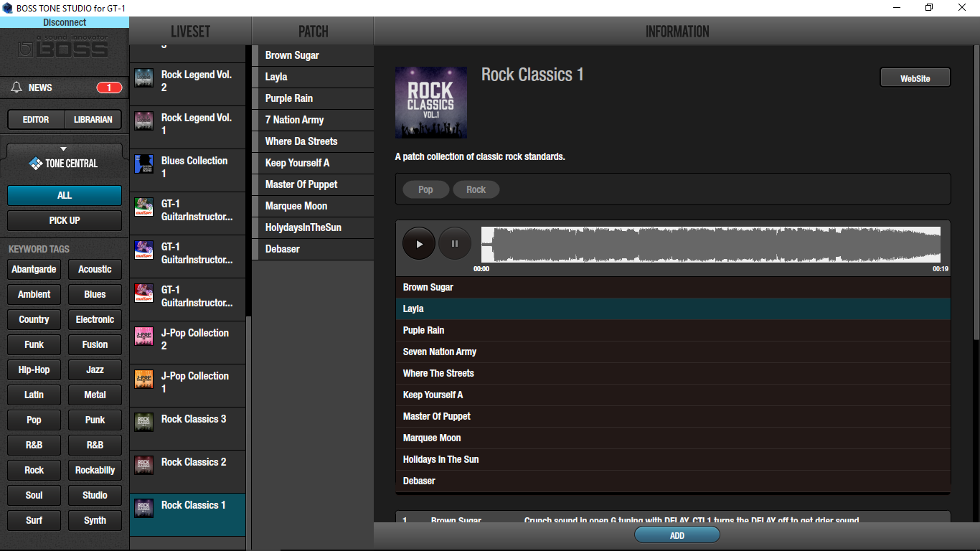
Task: Click the J-Pop Collection 2 thumbnail
Action: coord(144,336)
